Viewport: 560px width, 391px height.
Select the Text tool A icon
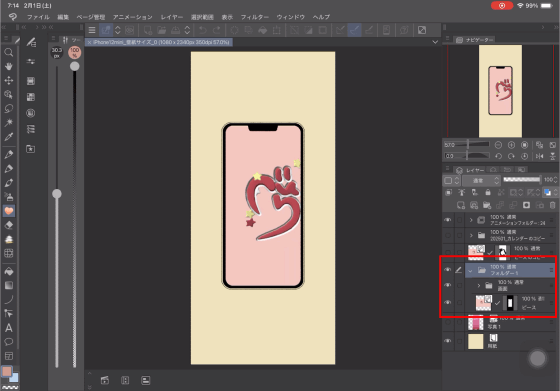tap(9, 327)
